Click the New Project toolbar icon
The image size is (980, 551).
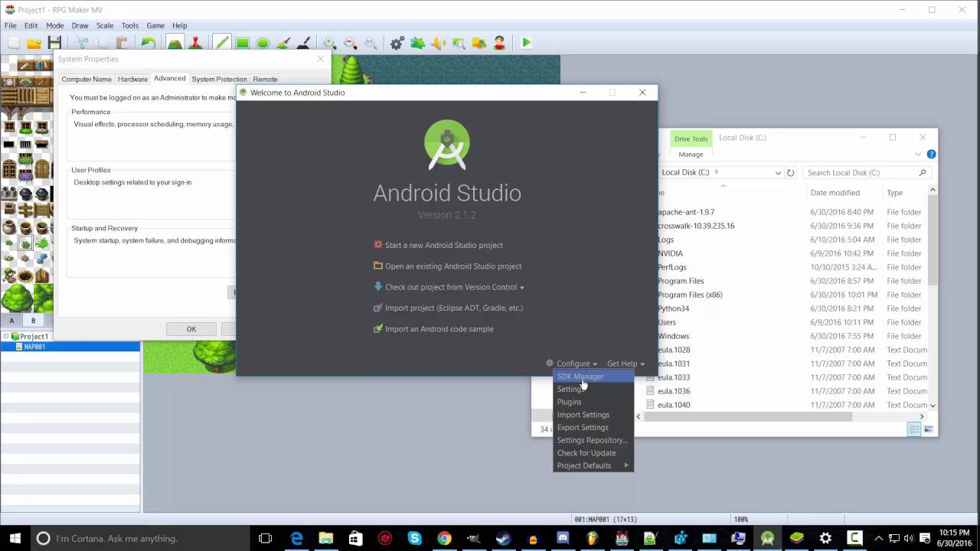[14, 43]
